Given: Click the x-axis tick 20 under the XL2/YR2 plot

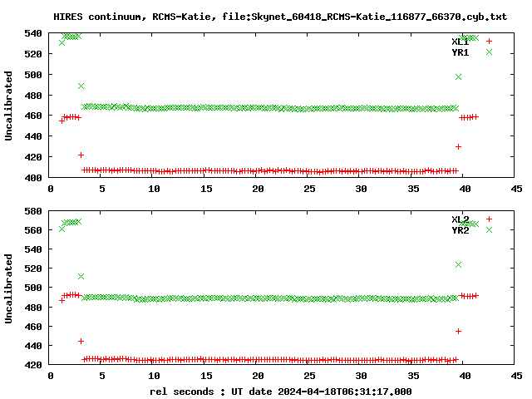Looking at the screenshot, I should [x=258, y=376].
